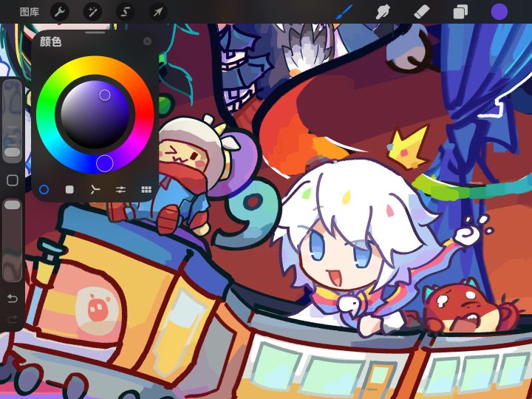Activate the Transform arrow tool
The image size is (532, 399).
(x=158, y=13)
